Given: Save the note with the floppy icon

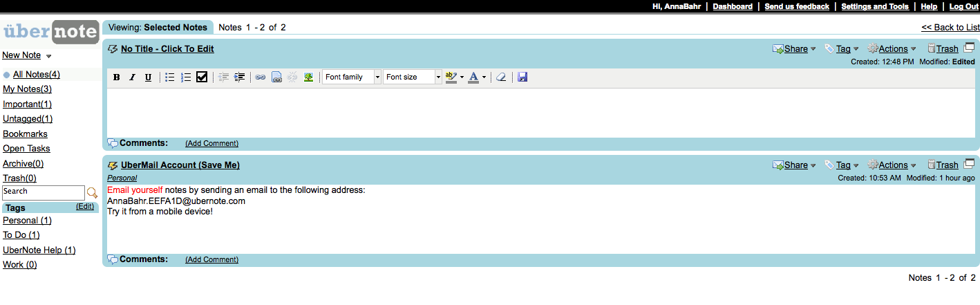Looking at the screenshot, I should (x=522, y=77).
